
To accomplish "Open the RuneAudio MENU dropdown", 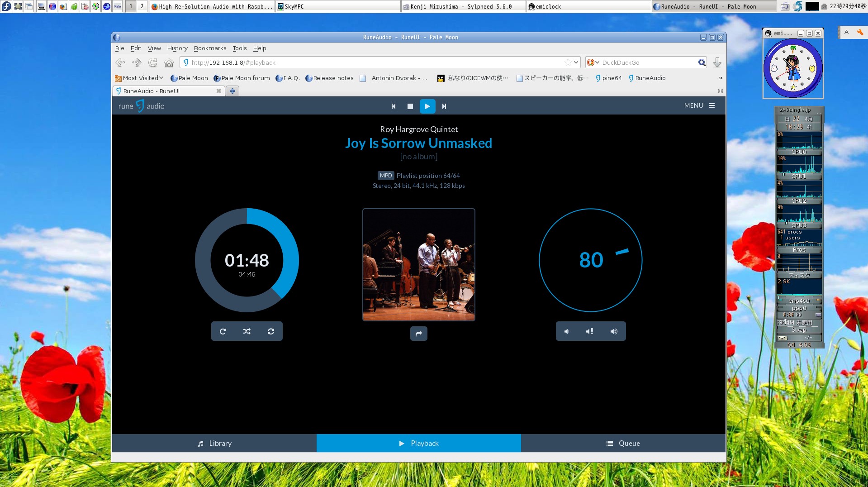I will point(699,105).
